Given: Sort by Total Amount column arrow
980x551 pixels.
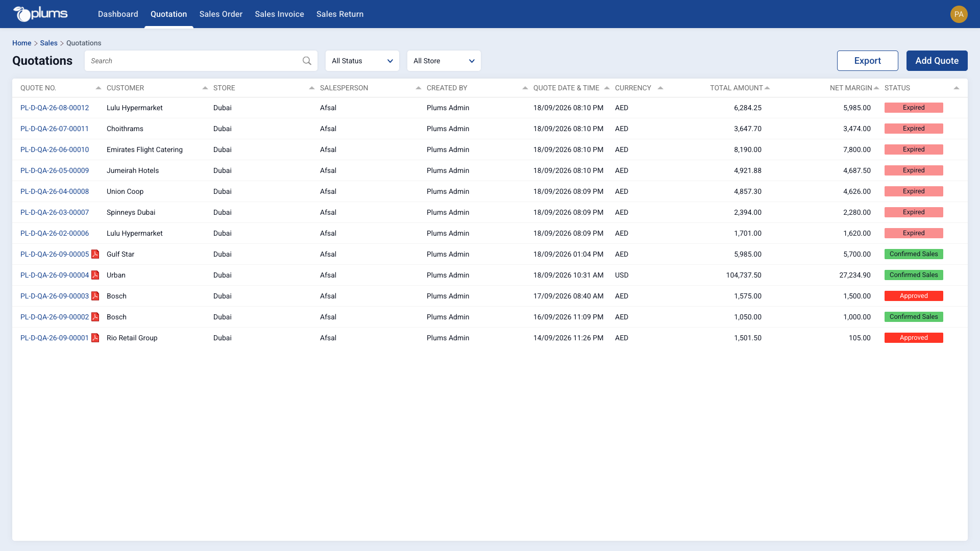Looking at the screenshot, I should [767, 88].
